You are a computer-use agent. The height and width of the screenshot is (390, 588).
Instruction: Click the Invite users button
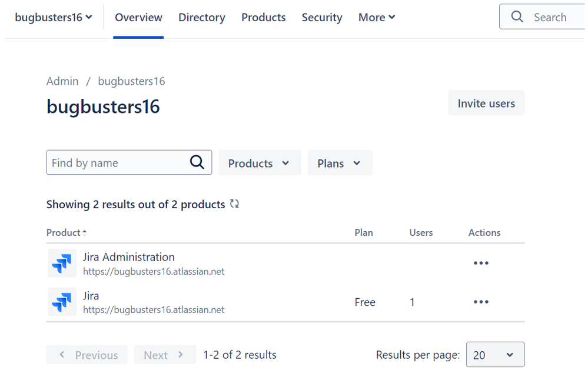pyautogui.click(x=486, y=103)
